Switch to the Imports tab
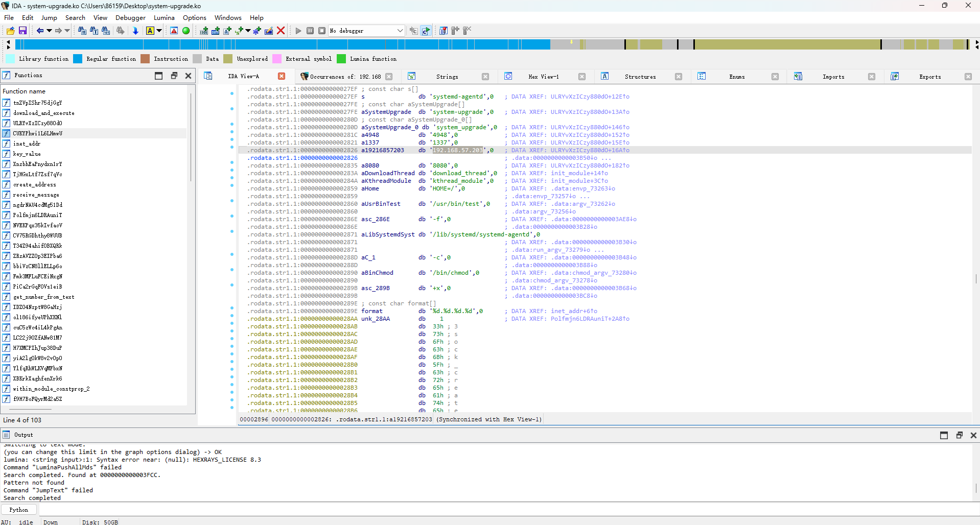980x525 pixels. click(x=833, y=77)
